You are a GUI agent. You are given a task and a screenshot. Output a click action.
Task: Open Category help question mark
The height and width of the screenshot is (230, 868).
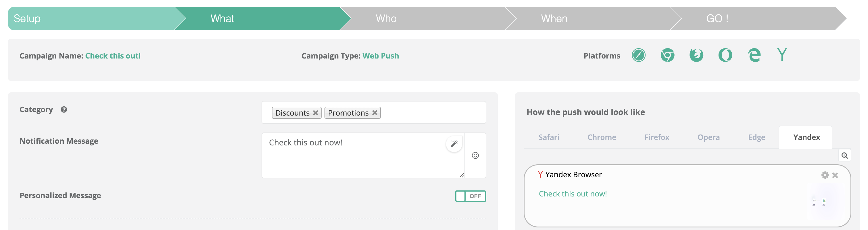coord(64,110)
